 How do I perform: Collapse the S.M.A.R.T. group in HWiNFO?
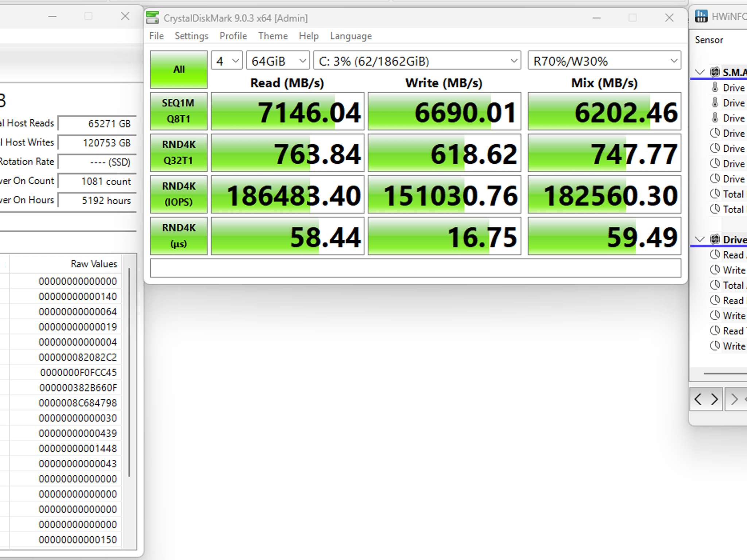pyautogui.click(x=700, y=72)
